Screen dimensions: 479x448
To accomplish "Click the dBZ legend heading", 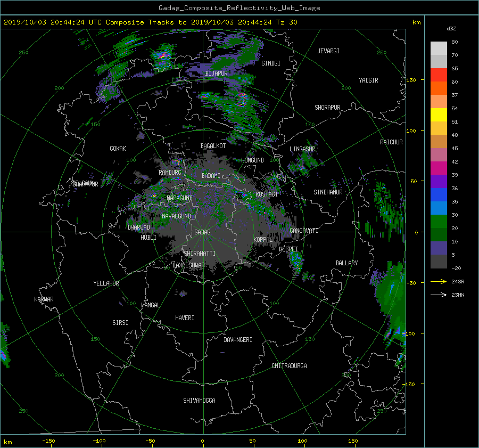I will [x=451, y=28].
